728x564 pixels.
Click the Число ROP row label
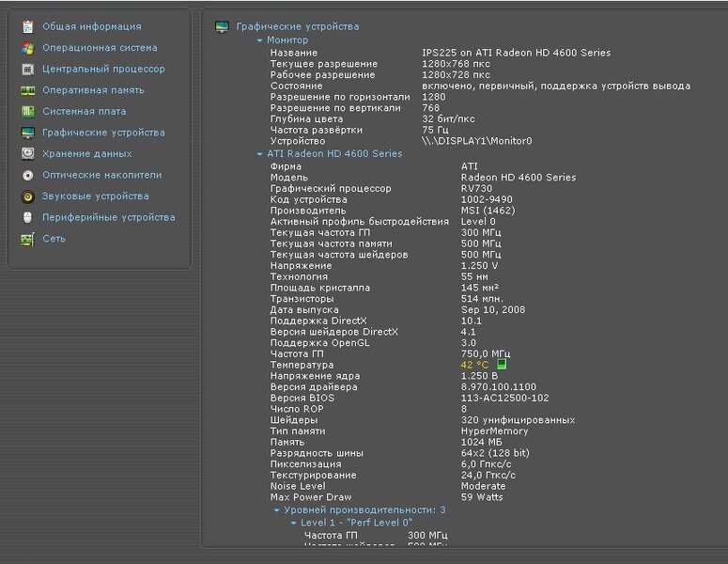coord(297,409)
